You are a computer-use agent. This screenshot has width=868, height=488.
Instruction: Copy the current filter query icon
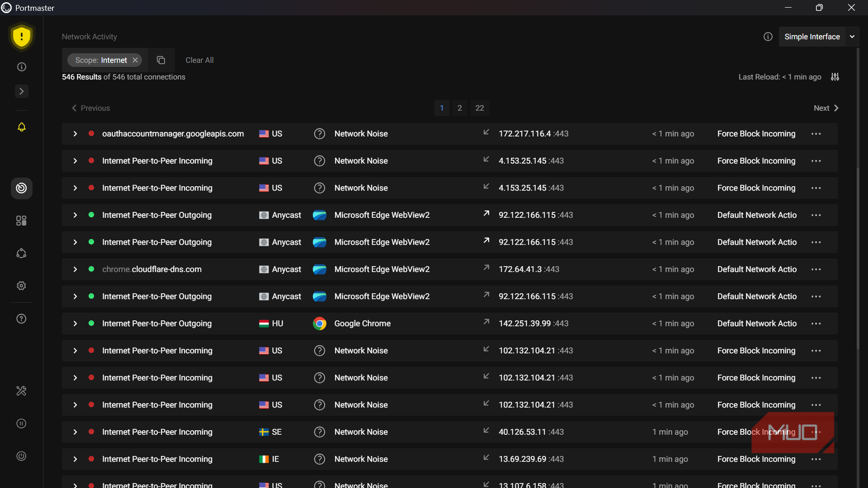(161, 60)
